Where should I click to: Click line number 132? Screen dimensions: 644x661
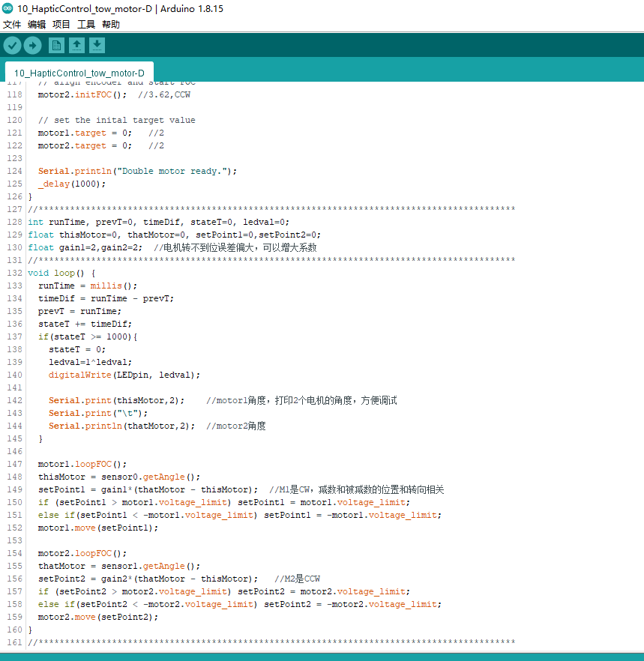click(13, 272)
